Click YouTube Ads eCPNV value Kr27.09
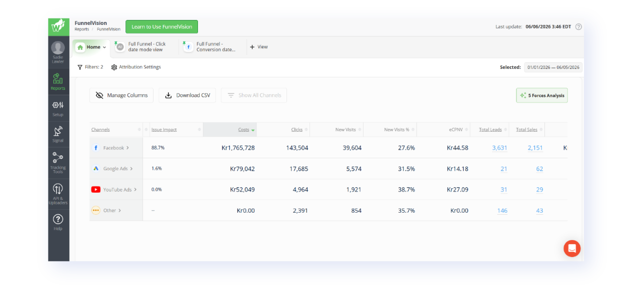 point(457,190)
